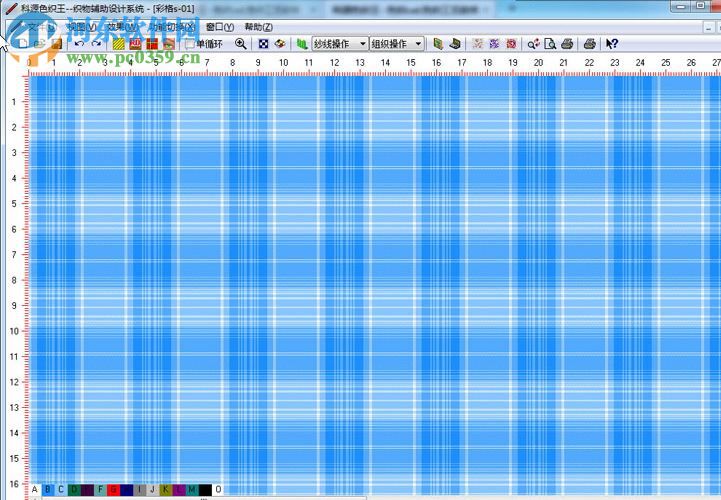Click the Redo arrow icon
The image size is (721, 500).
pos(96,44)
